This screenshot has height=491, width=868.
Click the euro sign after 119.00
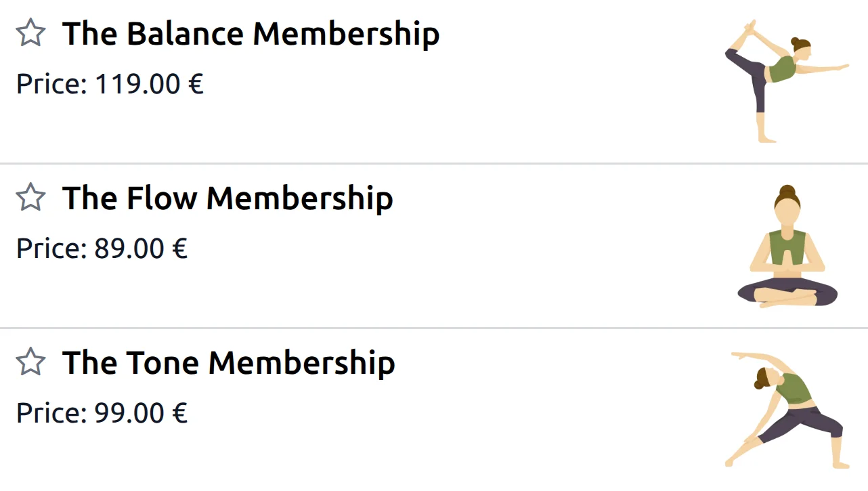pos(196,85)
